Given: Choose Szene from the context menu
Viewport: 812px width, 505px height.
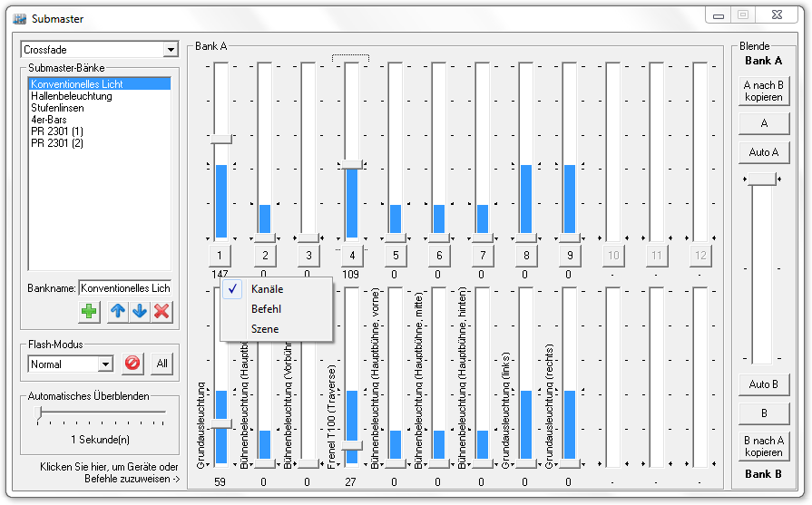Looking at the screenshot, I should [265, 329].
